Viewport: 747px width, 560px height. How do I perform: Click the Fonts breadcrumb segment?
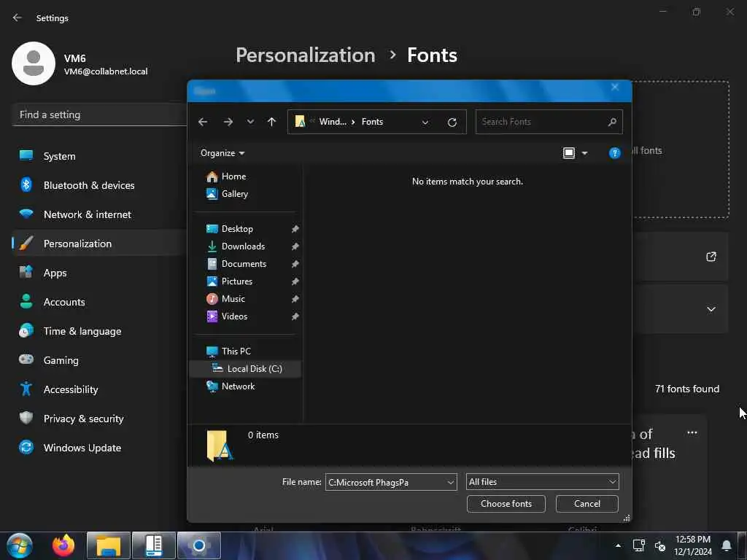(x=372, y=122)
